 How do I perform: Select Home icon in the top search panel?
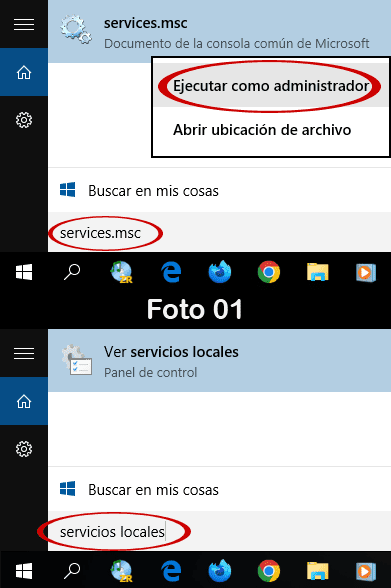[24, 72]
